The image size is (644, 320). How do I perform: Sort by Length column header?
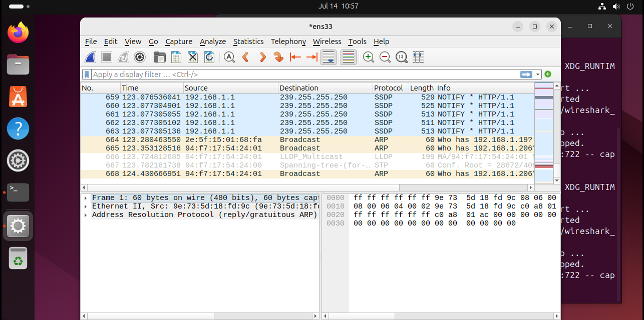423,88
